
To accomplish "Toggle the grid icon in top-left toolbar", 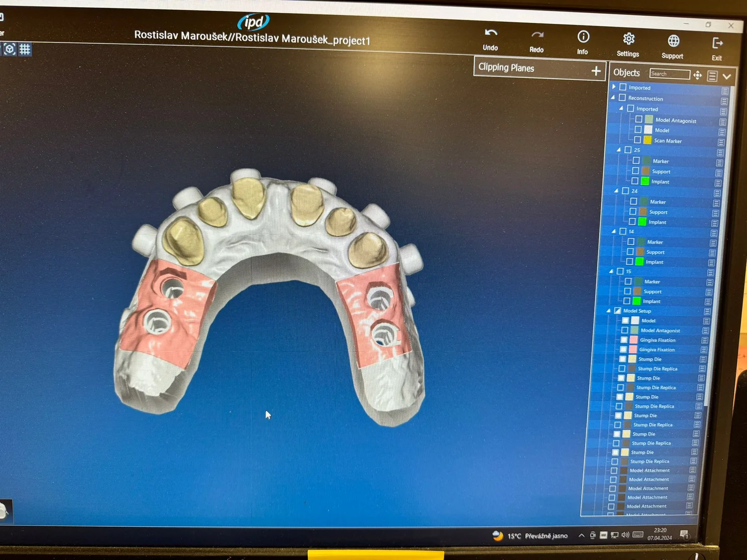I will pos(25,49).
